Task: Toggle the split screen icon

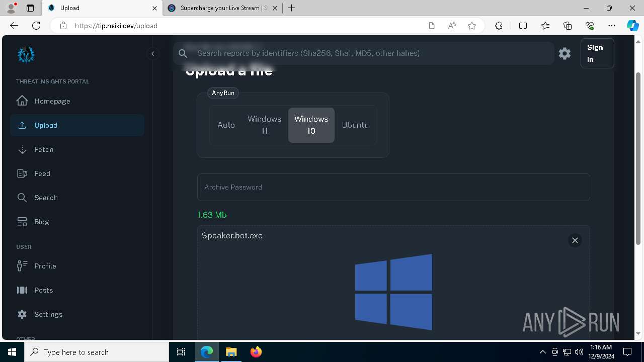Action: pyautogui.click(x=523, y=26)
